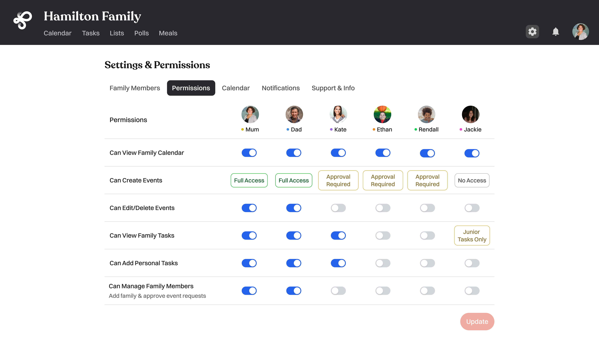Click the Hamilton Family logo icon
Image resolution: width=599 pixels, height=364 pixels.
coord(23,20)
